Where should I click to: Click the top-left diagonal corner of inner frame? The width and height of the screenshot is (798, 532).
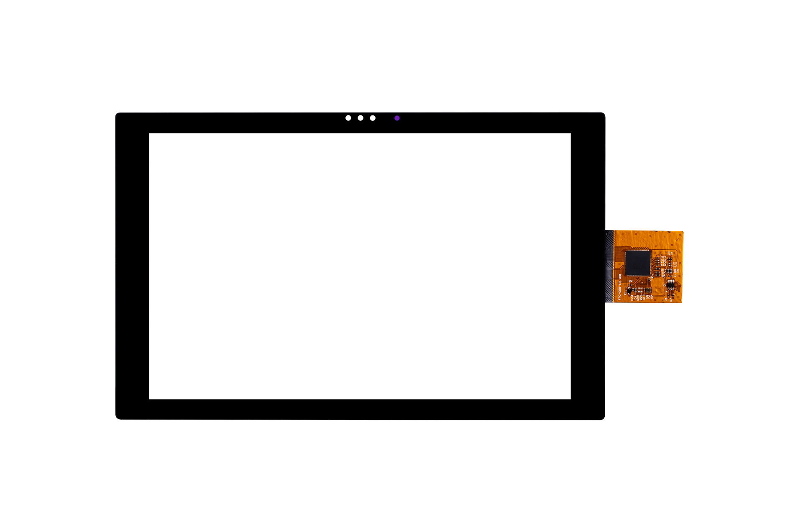pos(166,151)
